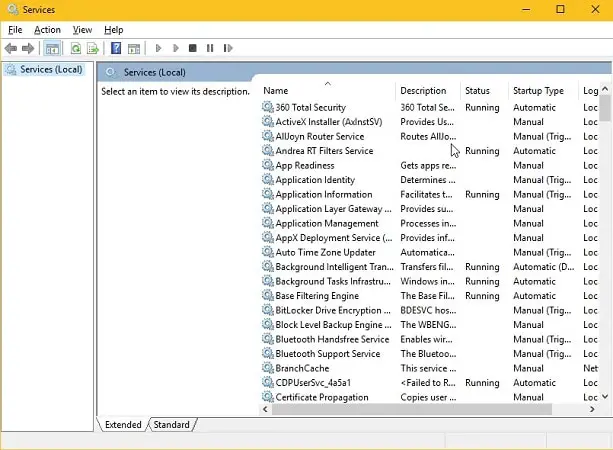The width and height of the screenshot is (613, 450).
Task: Click the Refresh toolbar icon
Action: click(76, 48)
